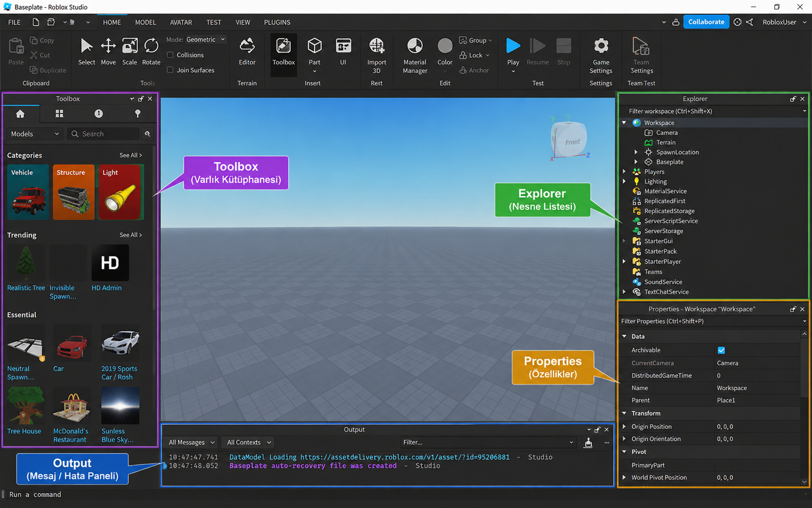See all Trending assets

[x=131, y=235]
